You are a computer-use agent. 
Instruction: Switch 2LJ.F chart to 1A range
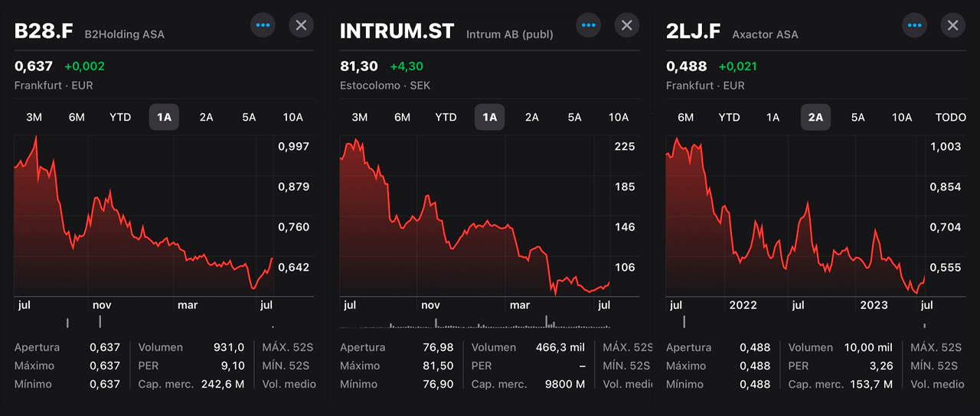pyautogui.click(x=773, y=117)
